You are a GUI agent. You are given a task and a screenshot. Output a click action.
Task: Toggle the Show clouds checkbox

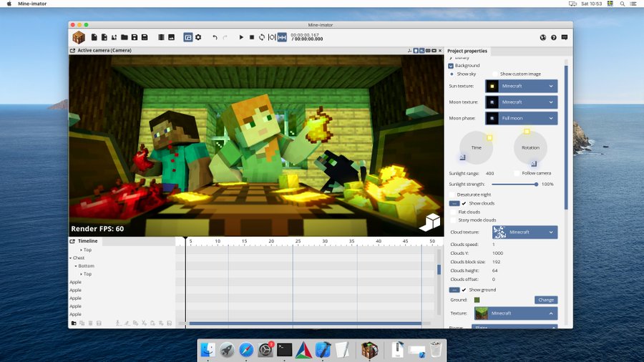464,204
